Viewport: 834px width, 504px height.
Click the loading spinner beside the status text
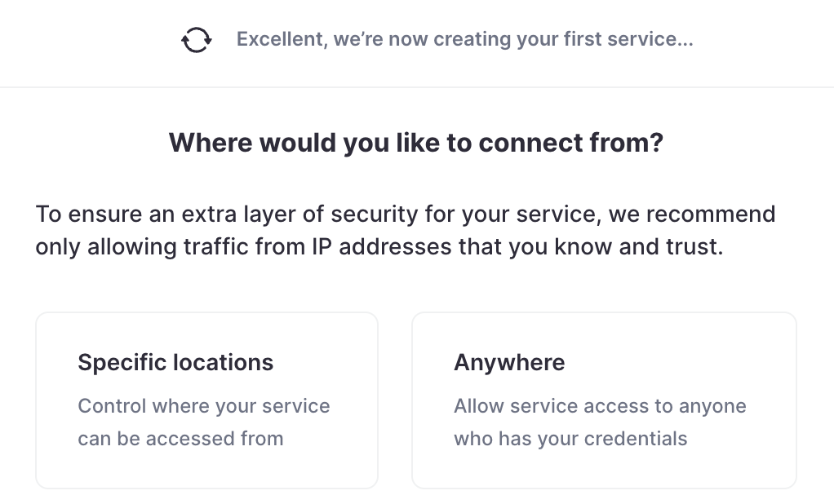(196, 38)
